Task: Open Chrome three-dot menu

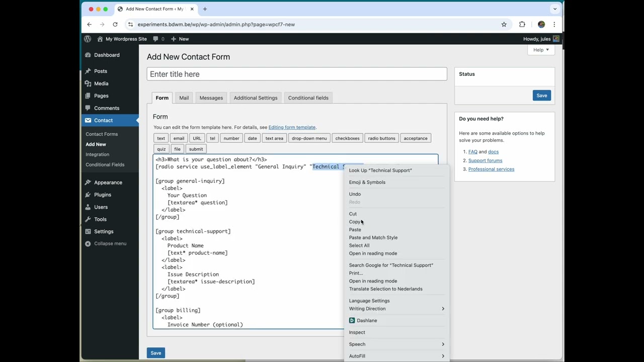Action: (554, 24)
